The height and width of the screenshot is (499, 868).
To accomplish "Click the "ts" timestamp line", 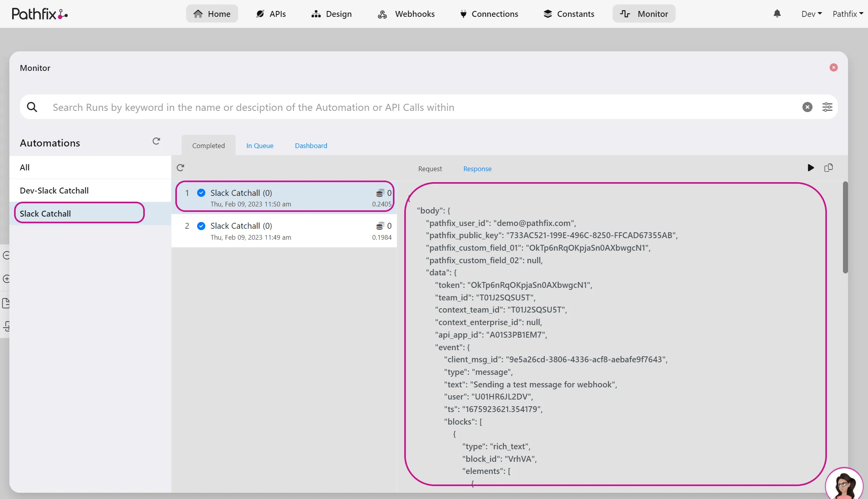I will [493, 409].
